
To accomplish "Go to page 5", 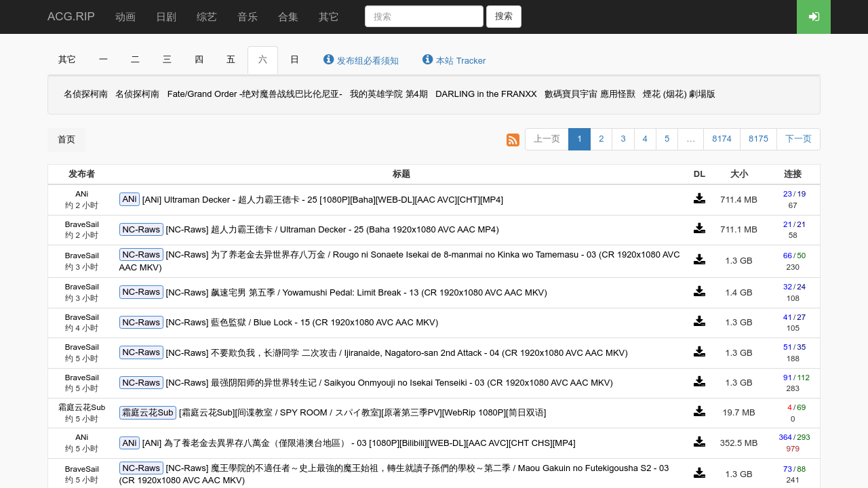I will (x=667, y=139).
